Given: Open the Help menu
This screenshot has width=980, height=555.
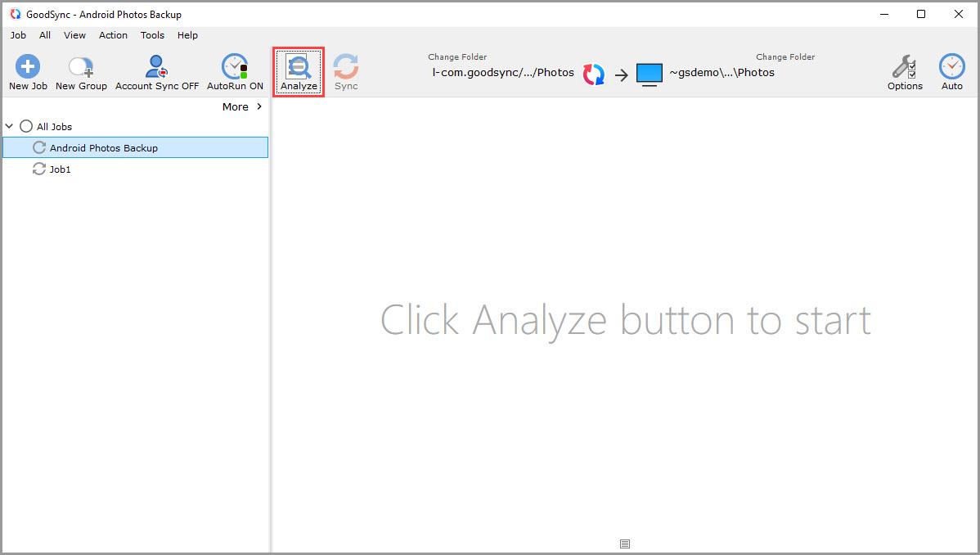Looking at the screenshot, I should point(187,35).
